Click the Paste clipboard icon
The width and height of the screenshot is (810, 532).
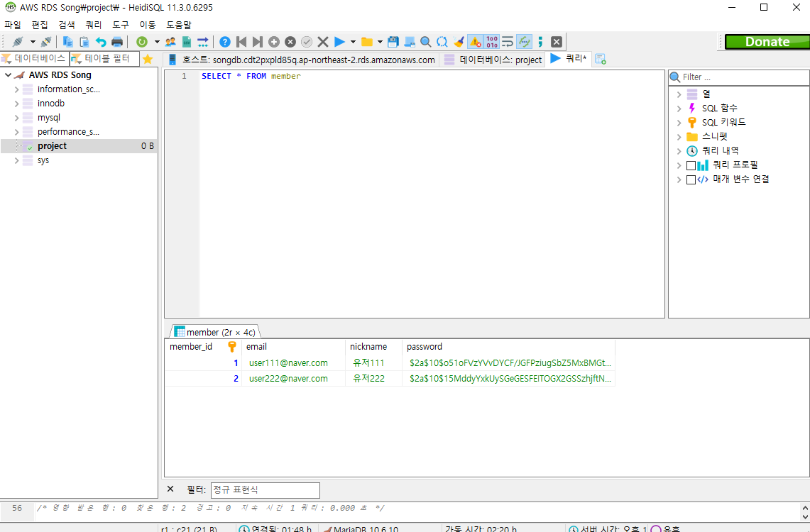point(84,42)
